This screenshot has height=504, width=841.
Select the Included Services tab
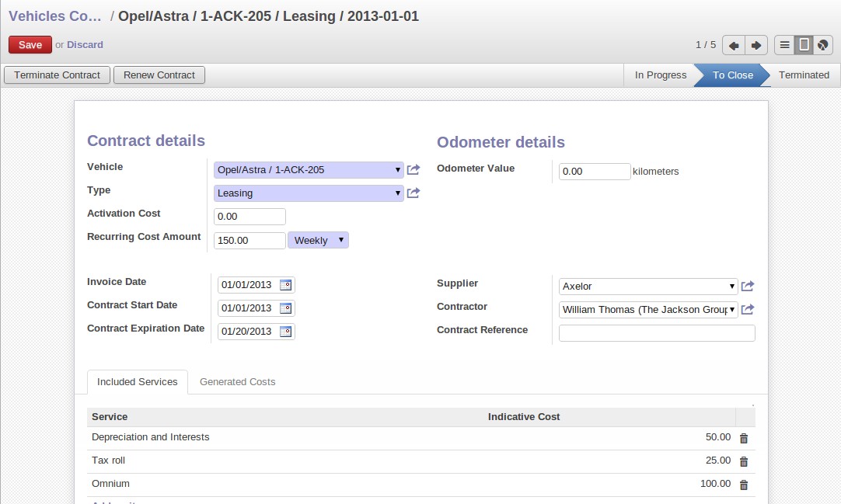click(x=138, y=382)
